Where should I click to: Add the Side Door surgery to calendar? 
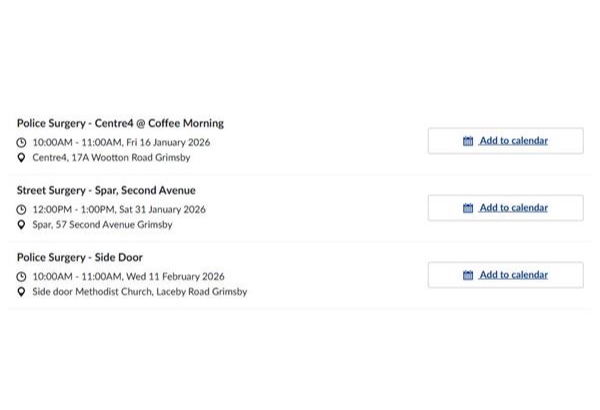click(x=513, y=275)
